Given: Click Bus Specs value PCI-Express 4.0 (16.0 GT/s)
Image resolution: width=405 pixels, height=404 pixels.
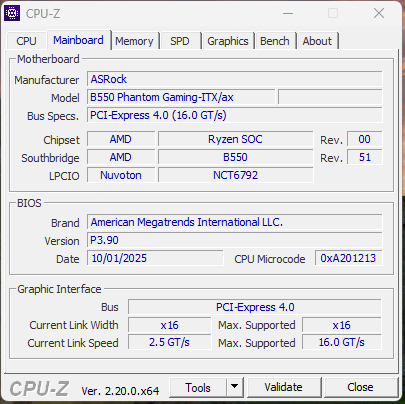Looking at the screenshot, I should [x=235, y=115].
